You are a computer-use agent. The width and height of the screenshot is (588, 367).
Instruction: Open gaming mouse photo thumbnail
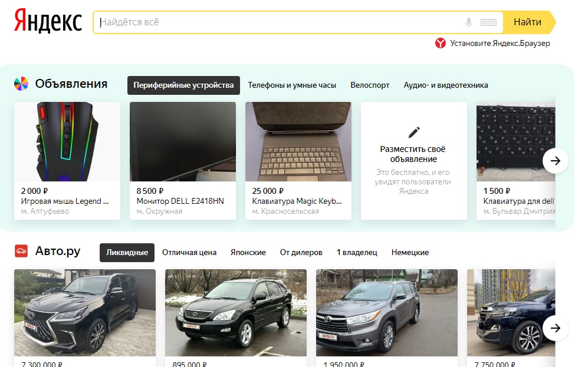pyautogui.click(x=67, y=141)
